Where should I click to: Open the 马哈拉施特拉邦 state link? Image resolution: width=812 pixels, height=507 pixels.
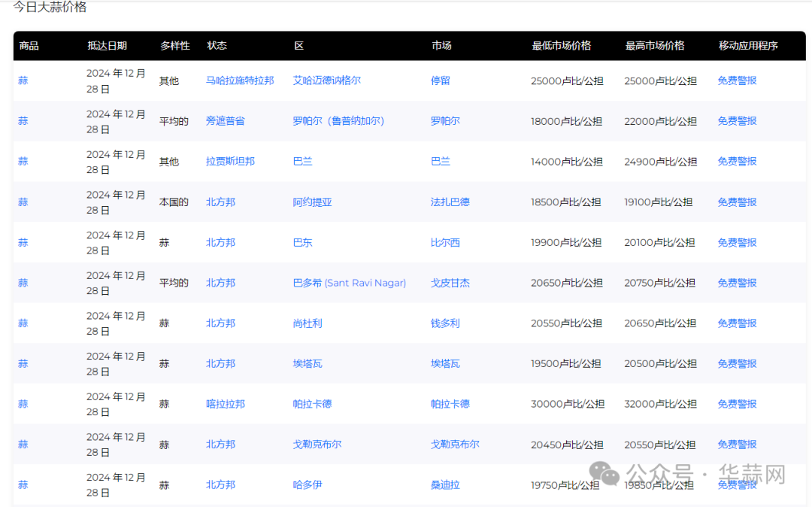(x=240, y=80)
